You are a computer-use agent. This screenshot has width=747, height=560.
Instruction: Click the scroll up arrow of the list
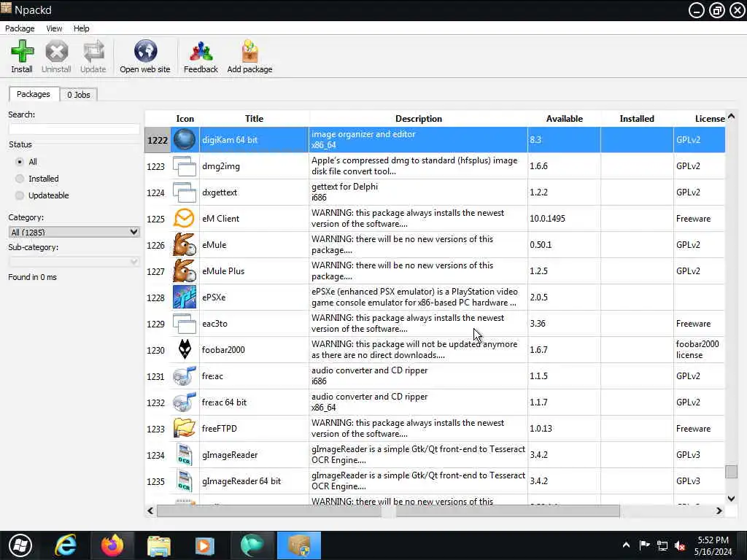[731, 116]
